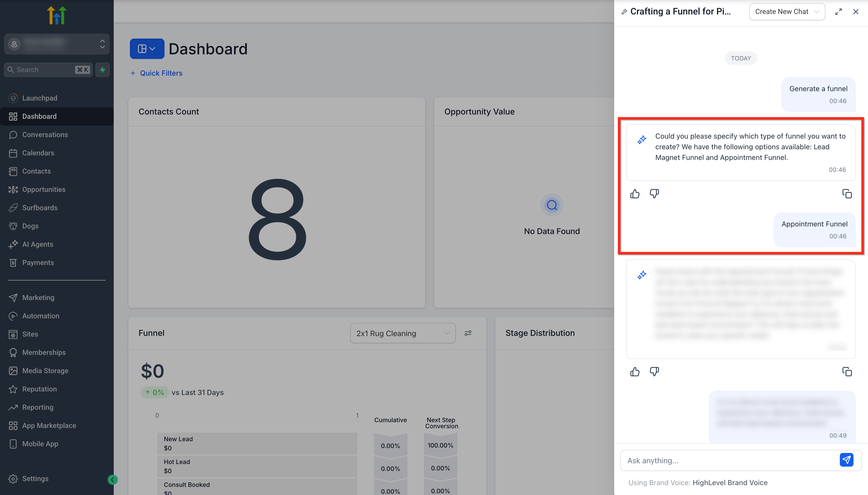Viewport: 868px width, 495px height.
Task: Send the chat message with the paper-plane icon
Action: click(x=846, y=460)
